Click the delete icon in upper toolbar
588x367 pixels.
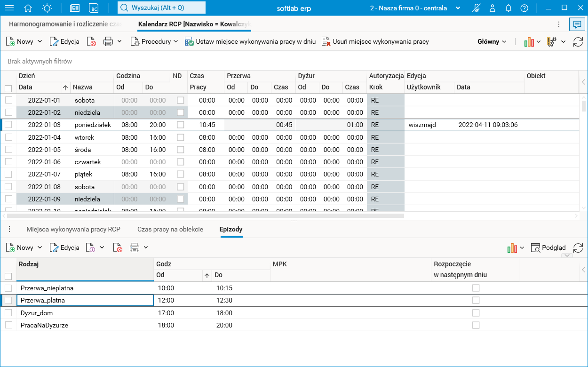[91, 41]
